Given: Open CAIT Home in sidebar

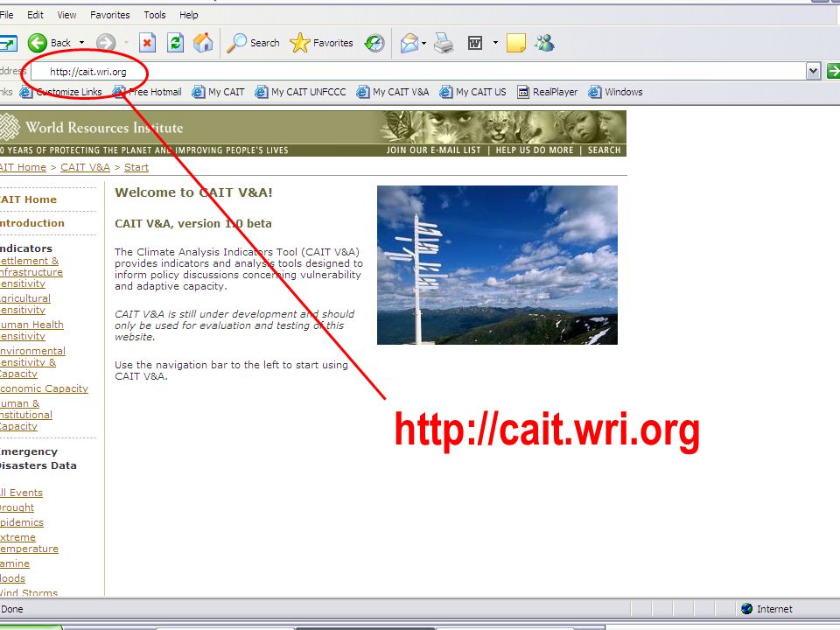Looking at the screenshot, I should coord(28,199).
